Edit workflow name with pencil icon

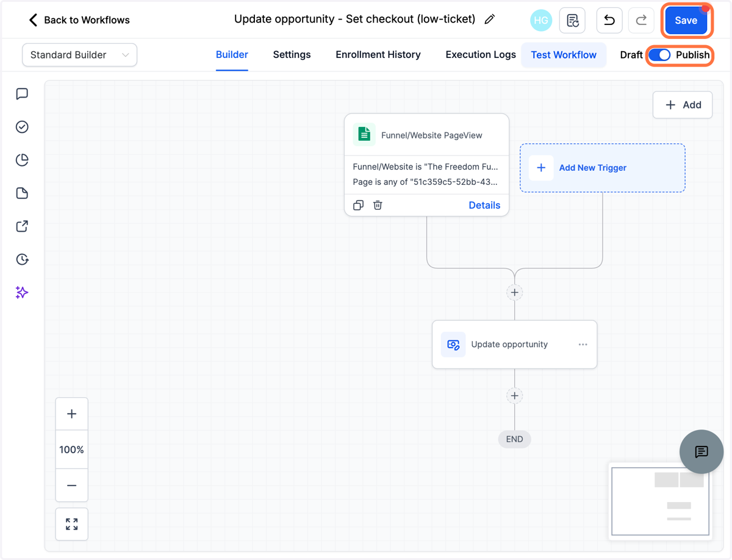coord(489,20)
